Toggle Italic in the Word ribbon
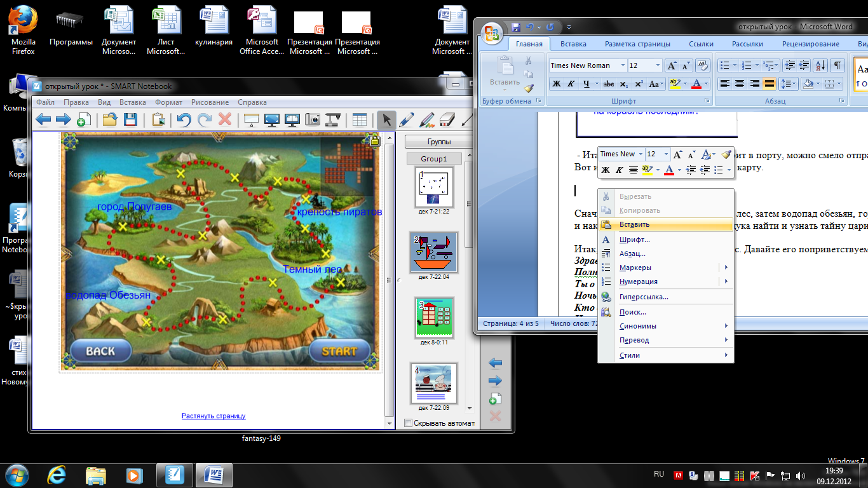868x488 pixels. [x=571, y=84]
